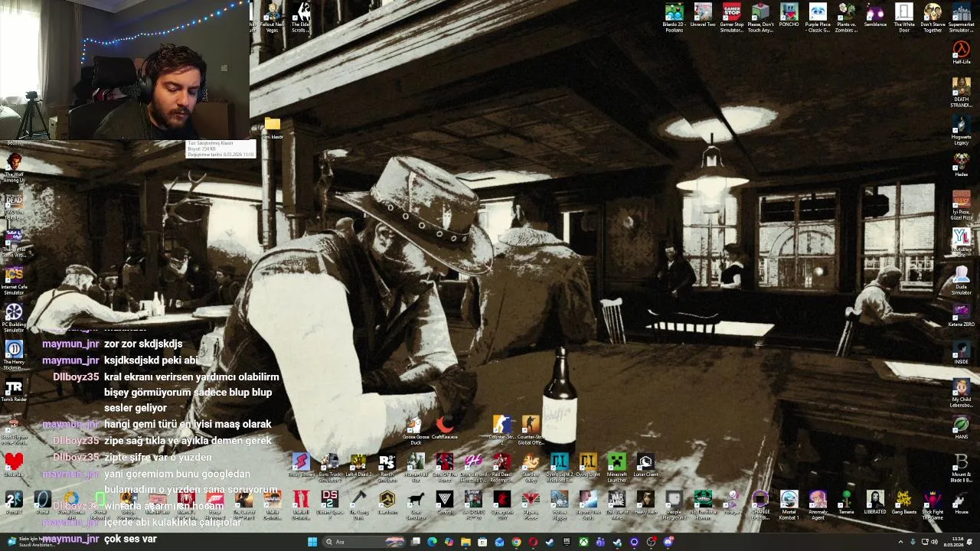Open the Terraria desktop shortcut
Viewport: 980px width, 551px height.
847,503
